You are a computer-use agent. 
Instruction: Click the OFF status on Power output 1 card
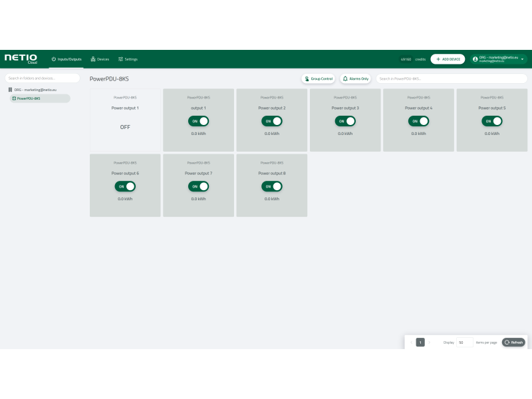[125, 127]
